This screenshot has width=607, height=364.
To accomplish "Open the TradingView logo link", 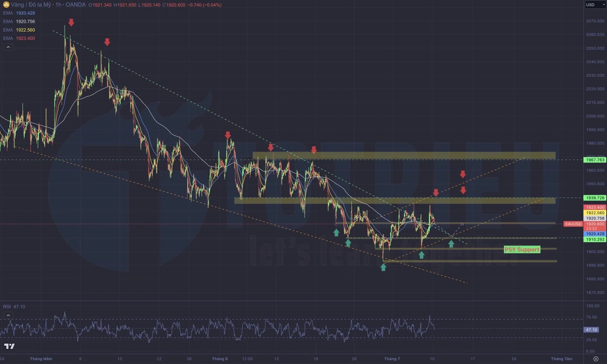I will tap(9, 346).
